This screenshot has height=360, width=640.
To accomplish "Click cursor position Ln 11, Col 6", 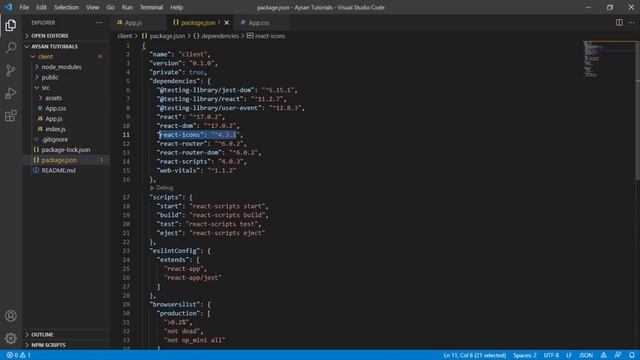I will click(475, 355).
